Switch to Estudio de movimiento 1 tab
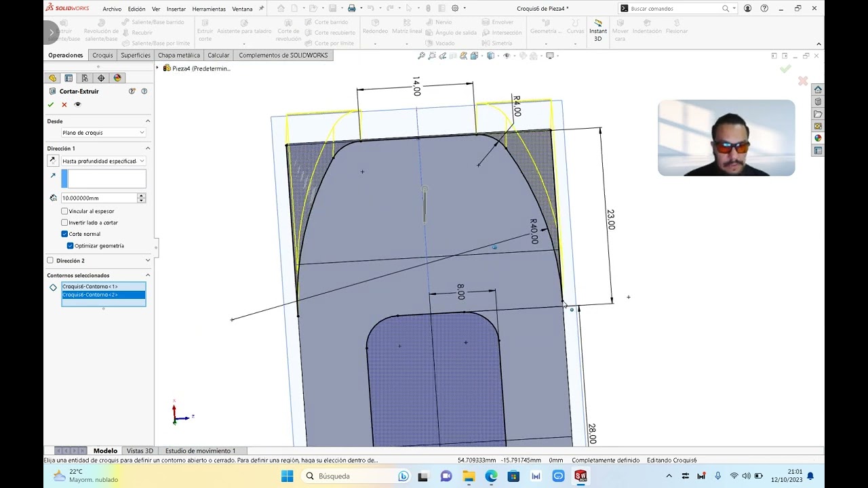Viewport: 868px width, 488px height. click(x=201, y=451)
